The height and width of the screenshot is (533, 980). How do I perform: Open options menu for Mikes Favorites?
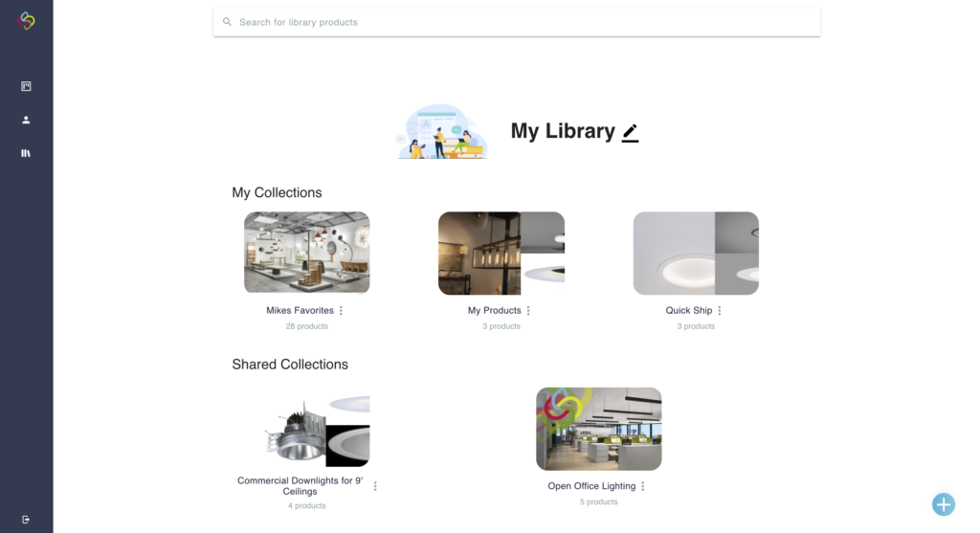click(341, 311)
